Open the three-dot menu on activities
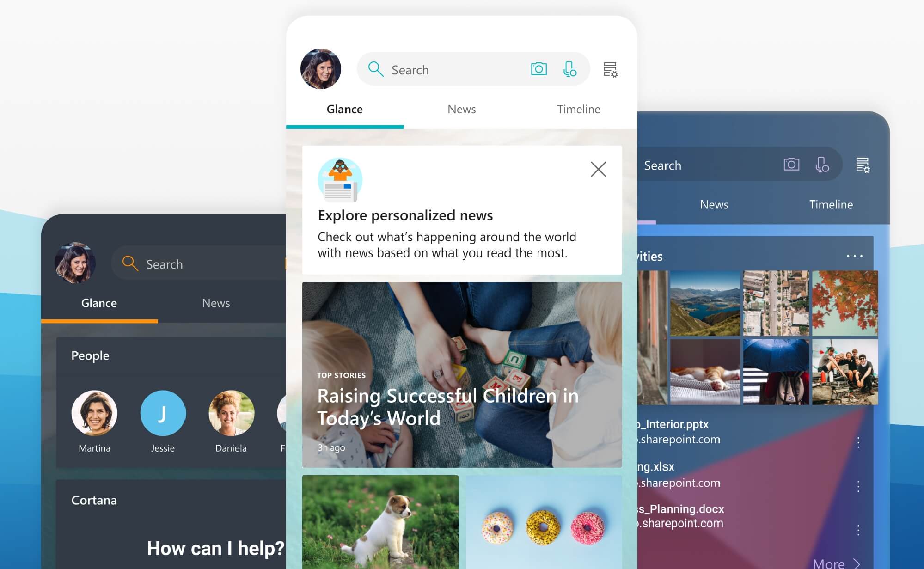Image resolution: width=924 pixels, height=569 pixels. [855, 256]
